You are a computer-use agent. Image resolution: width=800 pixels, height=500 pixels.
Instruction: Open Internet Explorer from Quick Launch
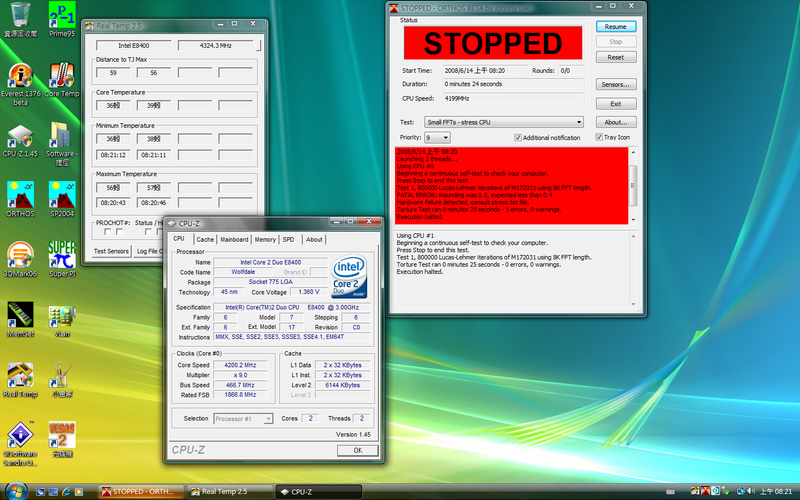click(66, 492)
